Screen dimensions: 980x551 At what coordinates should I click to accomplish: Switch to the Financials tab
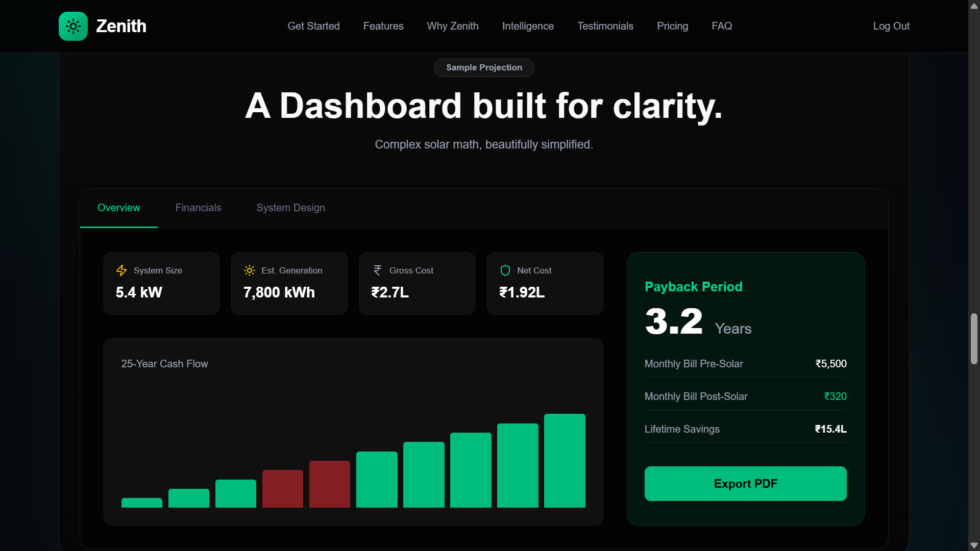coord(198,208)
